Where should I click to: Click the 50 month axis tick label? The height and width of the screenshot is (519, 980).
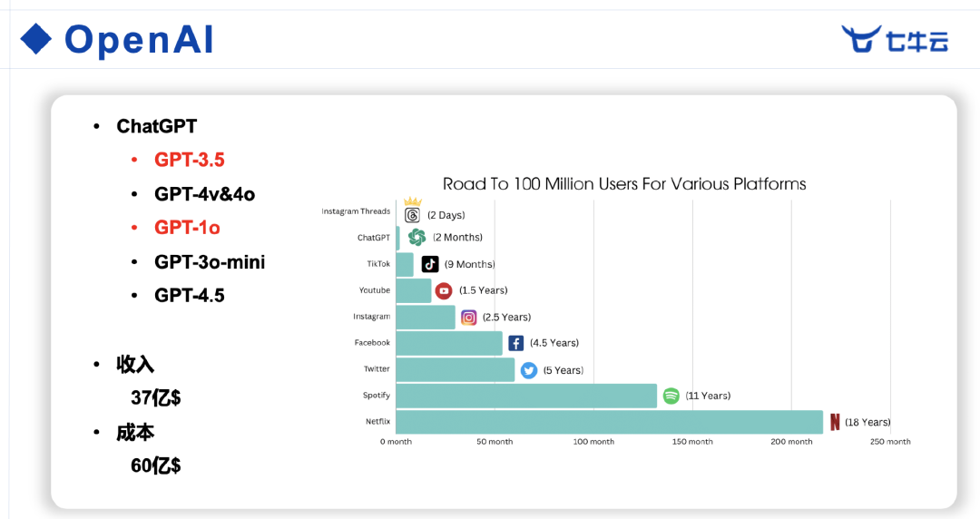pos(495,442)
